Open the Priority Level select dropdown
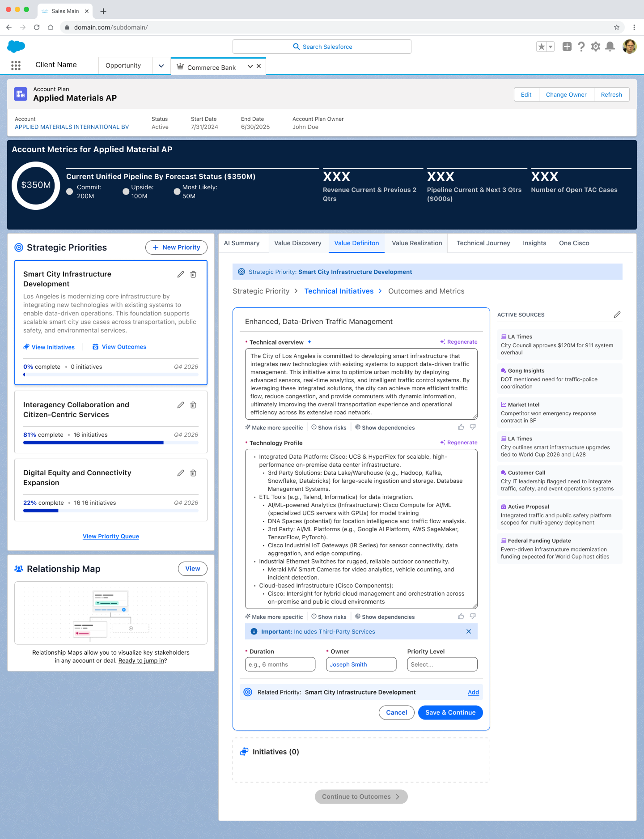 coord(442,664)
